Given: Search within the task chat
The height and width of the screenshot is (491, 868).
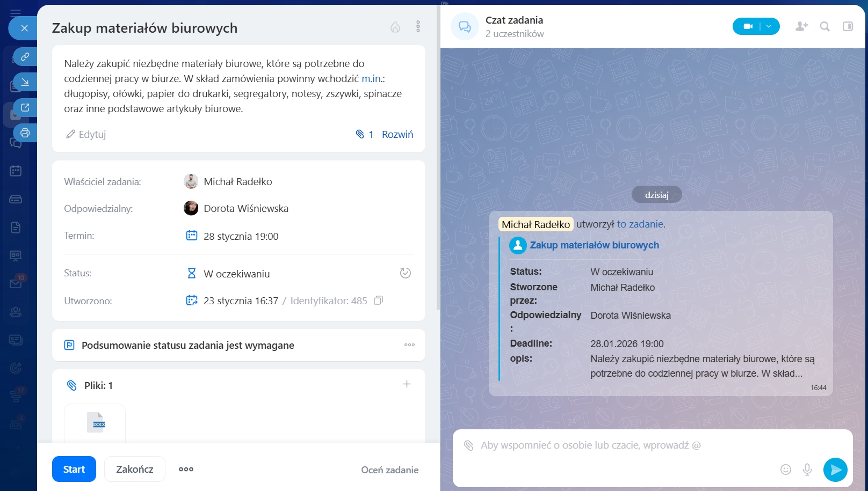Looking at the screenshot, I should 824,26.
